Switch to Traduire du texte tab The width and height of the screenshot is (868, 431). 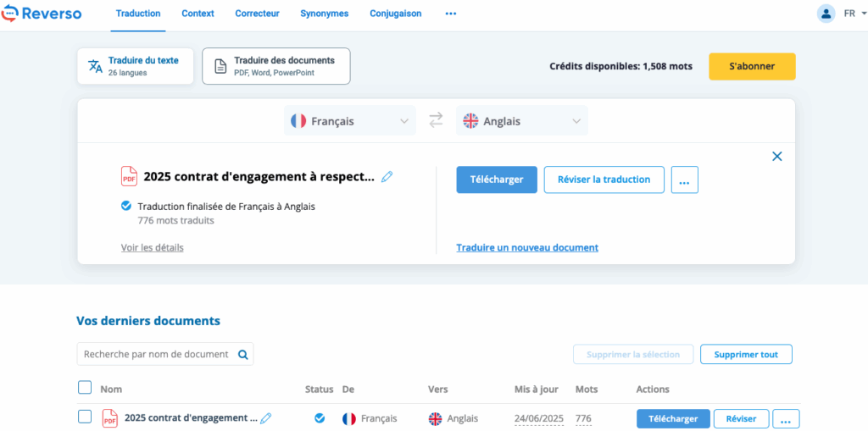[x=135, y=66]
